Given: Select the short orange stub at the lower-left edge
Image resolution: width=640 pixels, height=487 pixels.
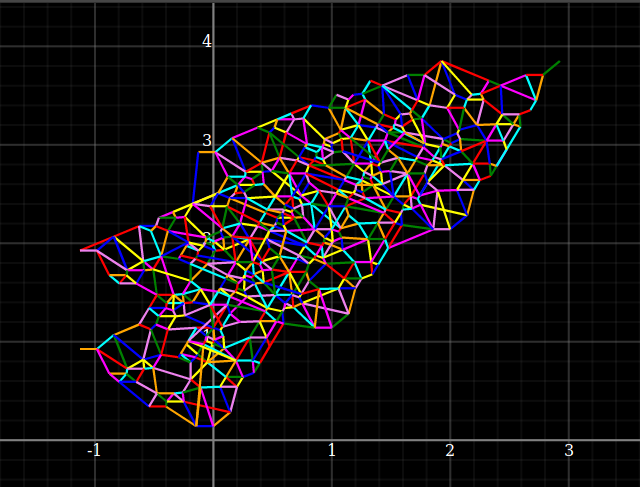Looking at the screenshot, I should pyautogui.click(x=88, y=349).
